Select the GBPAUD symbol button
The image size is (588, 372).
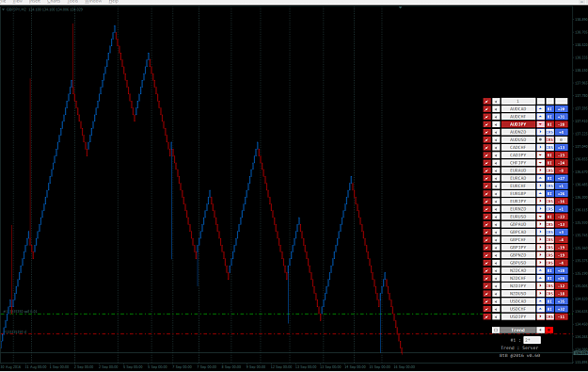point(518,224)
